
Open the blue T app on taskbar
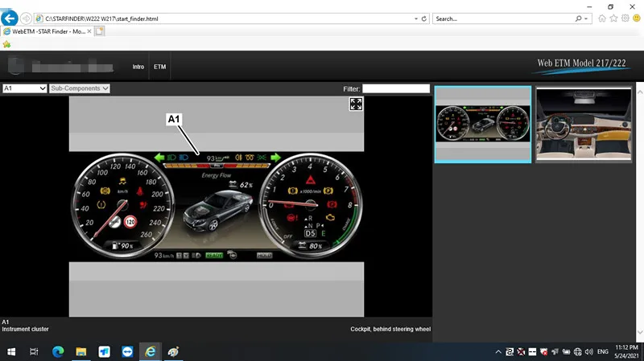pyautogui.click(x=104, y=351)
